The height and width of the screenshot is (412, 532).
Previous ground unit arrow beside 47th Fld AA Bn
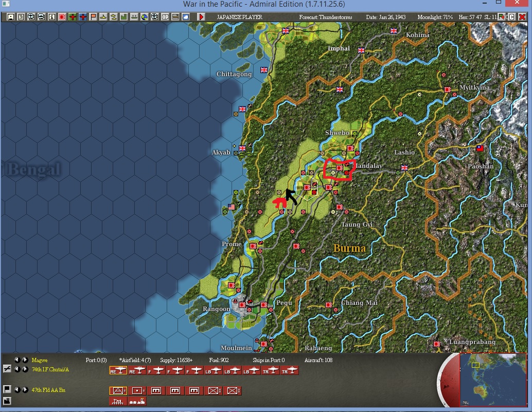tap(17, 389)
